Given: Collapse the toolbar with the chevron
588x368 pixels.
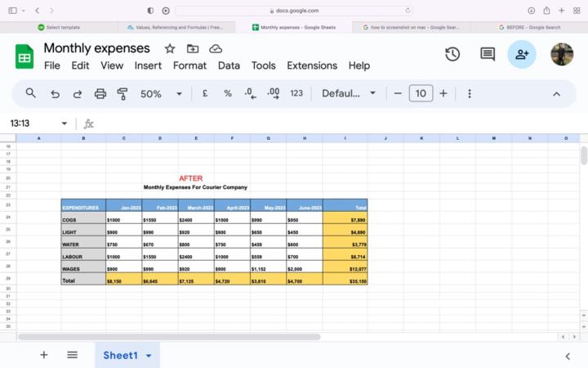Looking at the screenshot, I should click(x=557, y=93).
